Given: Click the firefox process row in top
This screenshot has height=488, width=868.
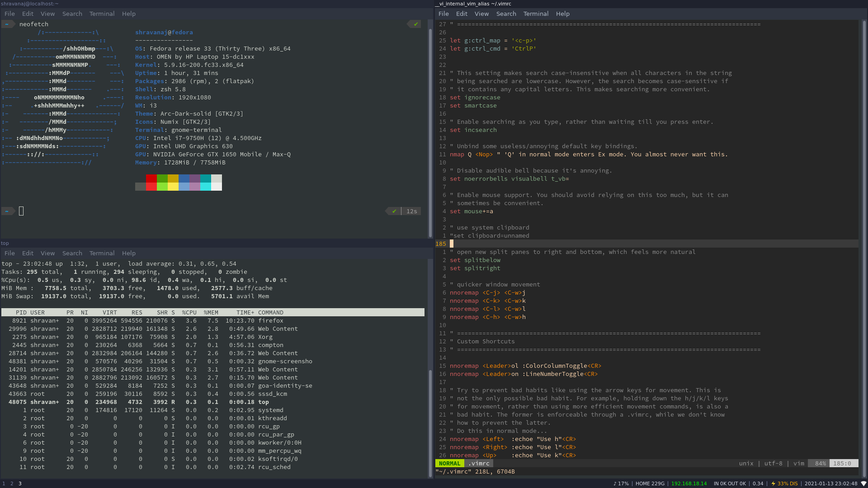Looking at the screenshot, I should [213, 321].
